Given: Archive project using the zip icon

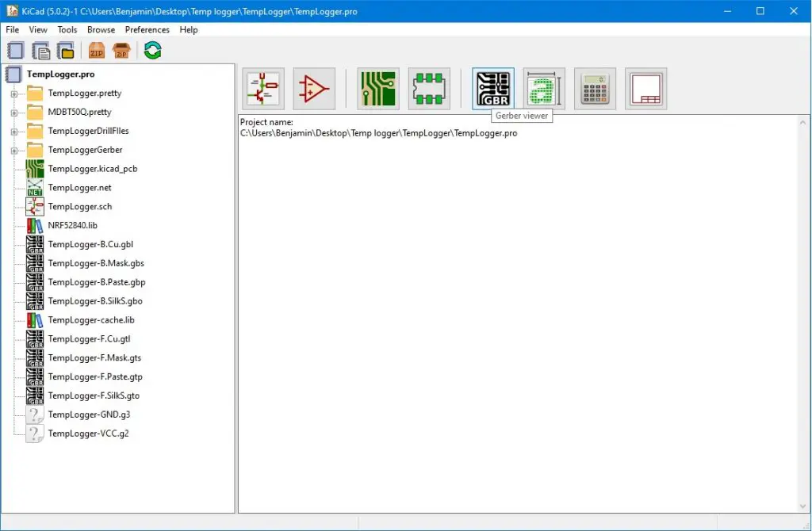Looking at the screenshot, I should [97, 52].
